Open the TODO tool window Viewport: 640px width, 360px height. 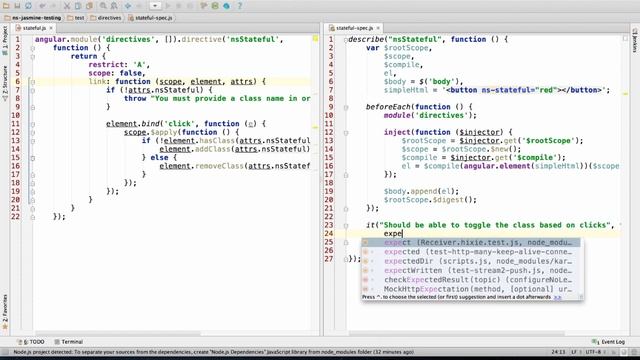pyautogui.click(x=31, y=342)
